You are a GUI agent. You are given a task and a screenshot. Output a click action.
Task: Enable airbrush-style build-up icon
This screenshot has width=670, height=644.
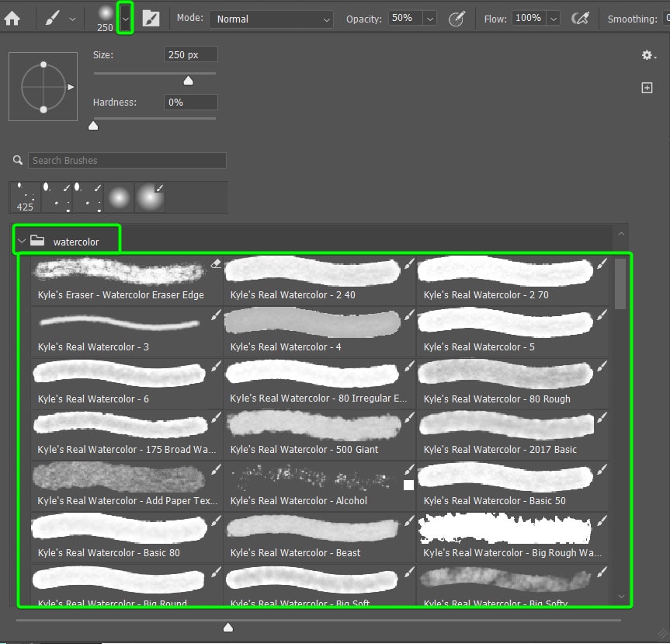tap(580, 19)
